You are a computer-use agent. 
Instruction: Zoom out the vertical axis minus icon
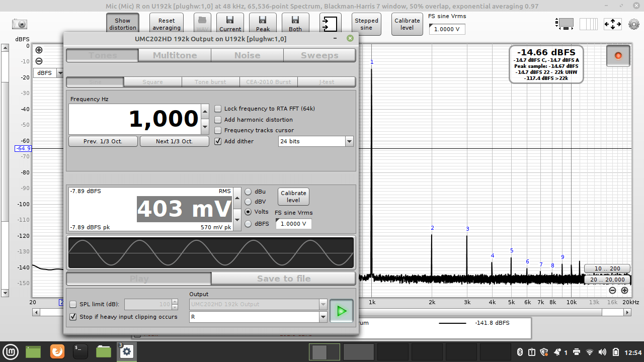pyautogui.click(x=39, y=61)
